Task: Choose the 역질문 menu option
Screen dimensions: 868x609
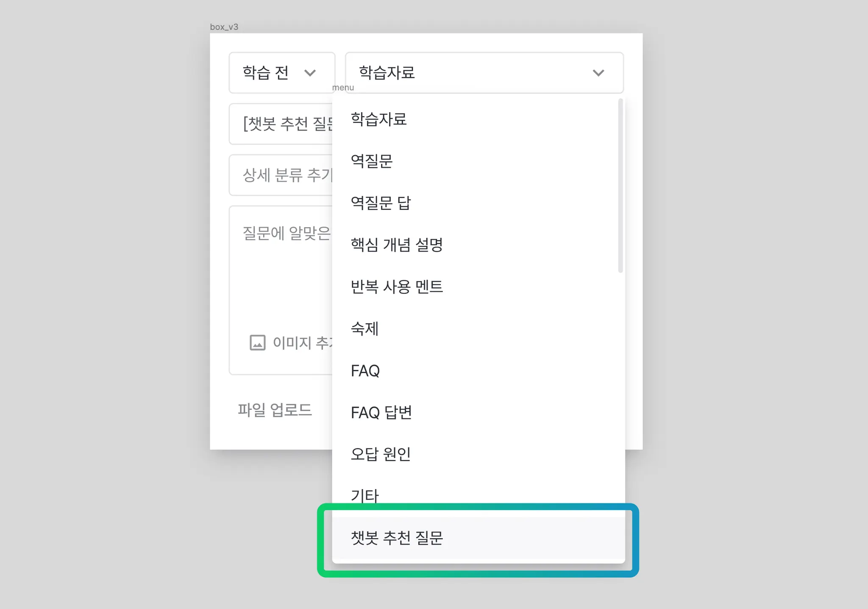Action: pos(372,161)
